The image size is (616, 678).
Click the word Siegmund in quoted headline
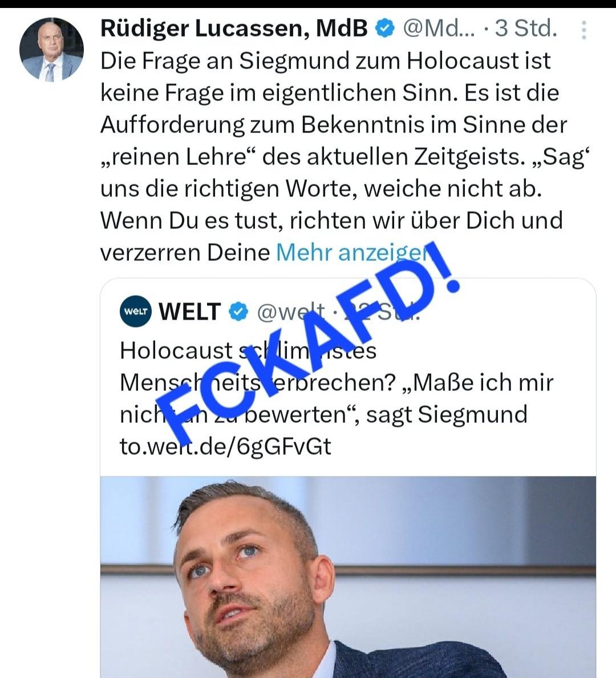pyautogui.click(x=472, y=414)
